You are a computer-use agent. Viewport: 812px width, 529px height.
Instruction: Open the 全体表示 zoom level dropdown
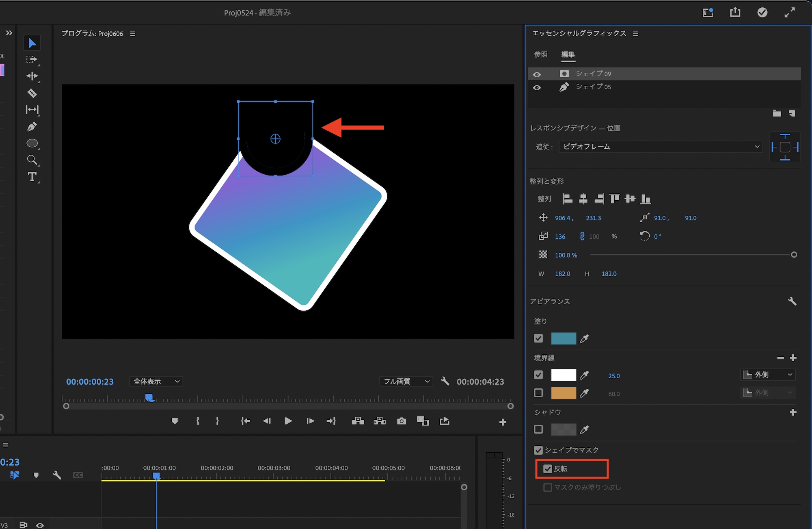[x=156, y=381]
